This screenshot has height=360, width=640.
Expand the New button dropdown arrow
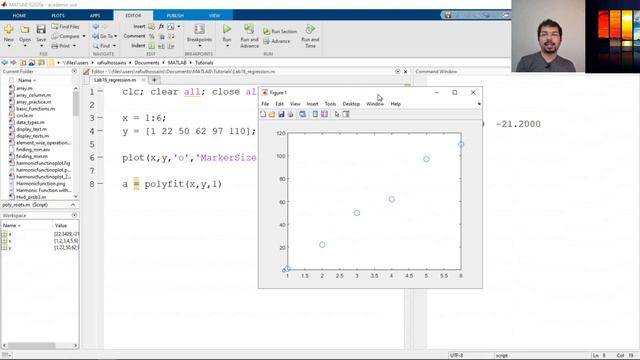[9, 46]
